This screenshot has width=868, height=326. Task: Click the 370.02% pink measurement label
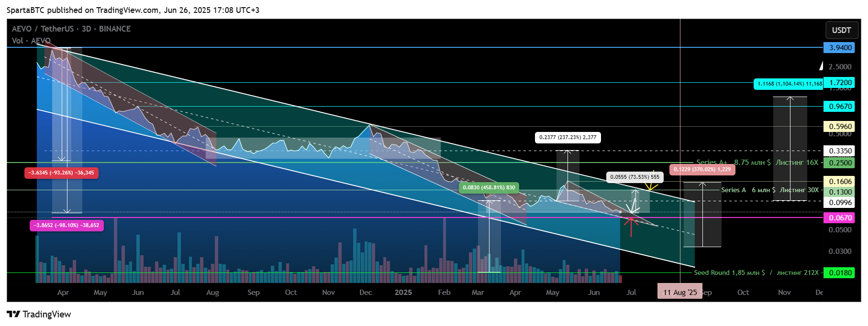(702, 169)
